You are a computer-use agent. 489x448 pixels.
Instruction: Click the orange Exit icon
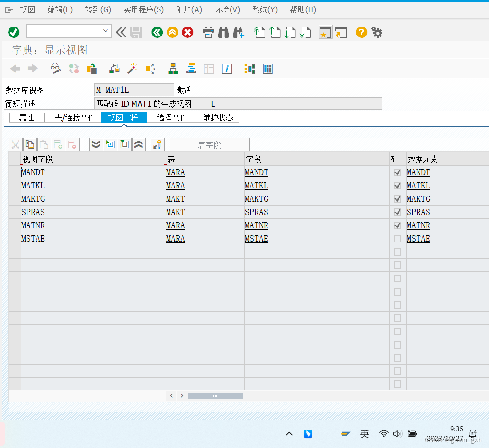172,32
